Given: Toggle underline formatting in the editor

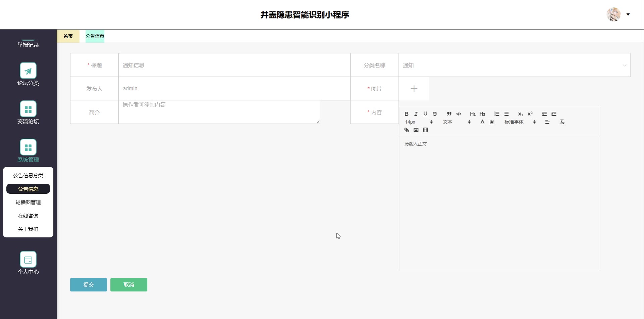Looking at the screenshot, I should 425,114.
